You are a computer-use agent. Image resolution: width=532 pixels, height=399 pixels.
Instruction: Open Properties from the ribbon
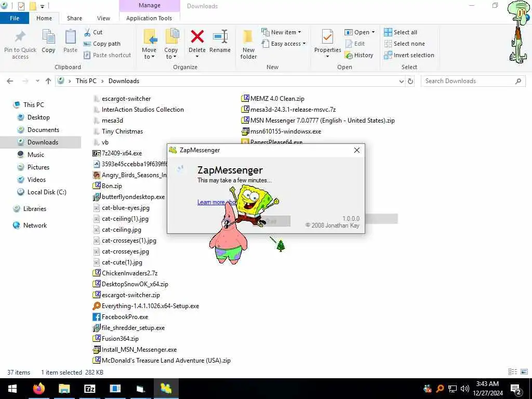coord(327,44)
